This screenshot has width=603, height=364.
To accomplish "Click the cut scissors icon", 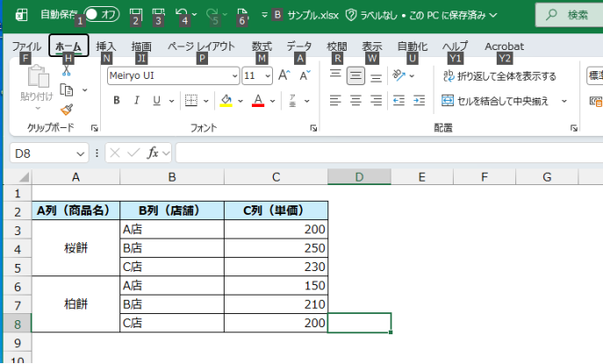I will [67, 70].
